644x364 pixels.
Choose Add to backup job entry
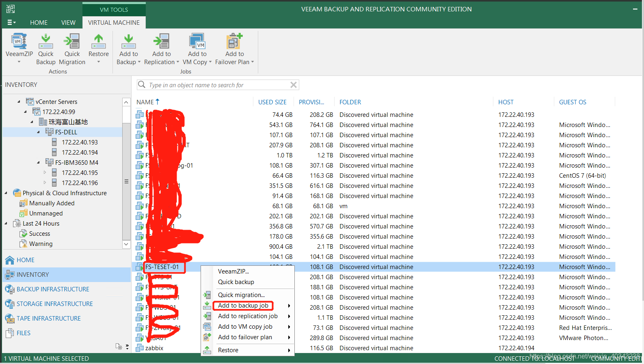(x=243, y=306)
